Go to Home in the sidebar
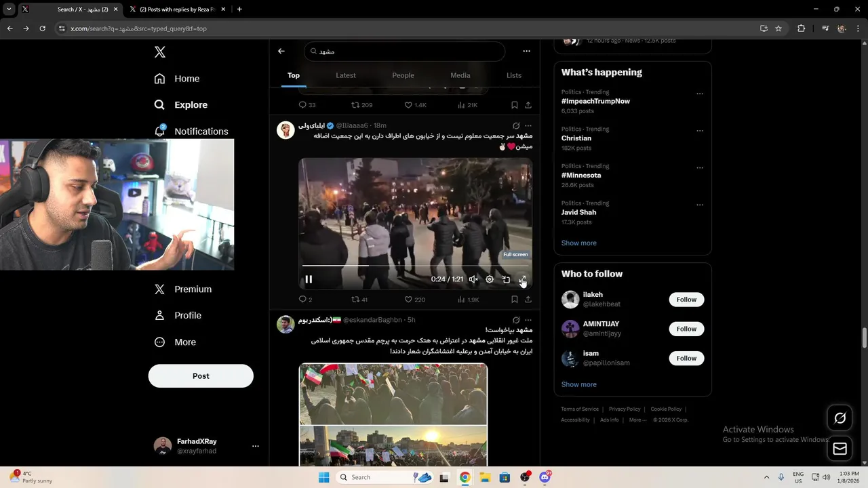The image size is (868, 488). tap(177, 79)
